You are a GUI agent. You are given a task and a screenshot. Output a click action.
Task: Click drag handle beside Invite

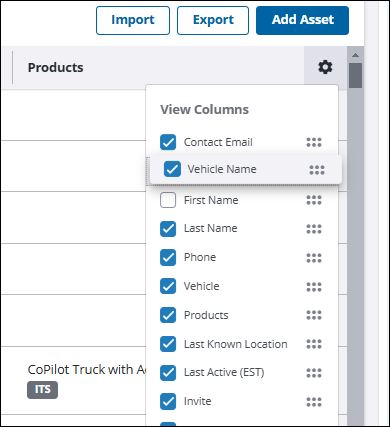pyautogui.click(x=314, y=402)
